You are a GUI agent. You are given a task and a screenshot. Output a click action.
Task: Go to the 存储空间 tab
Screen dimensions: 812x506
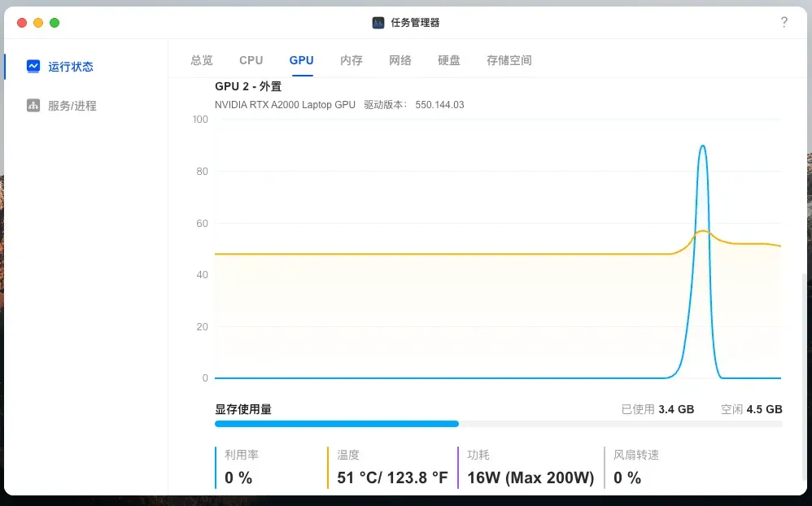(x=509, y=60)
